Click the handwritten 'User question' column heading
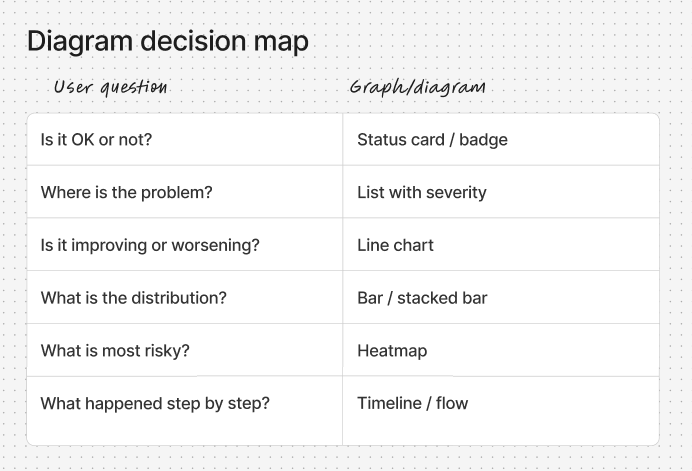The width and height of the screenshot is (692, 471). tap(110, 87)
